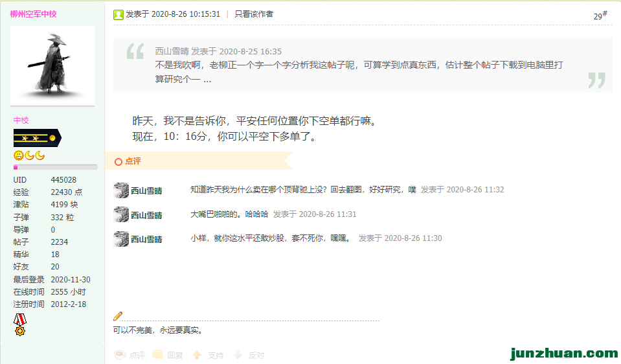Image resolution: width=621 pixels, height=364 pixels.
Task: Open 西山雪晴 name on the 11:32 comment
Action: pyautogui.click(x=146, y=191)
